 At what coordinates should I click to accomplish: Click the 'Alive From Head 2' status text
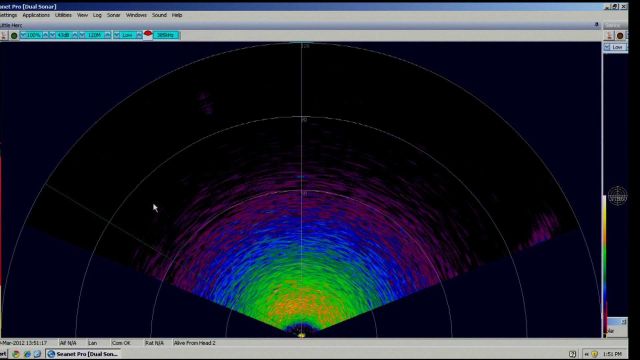pos(195,343)
